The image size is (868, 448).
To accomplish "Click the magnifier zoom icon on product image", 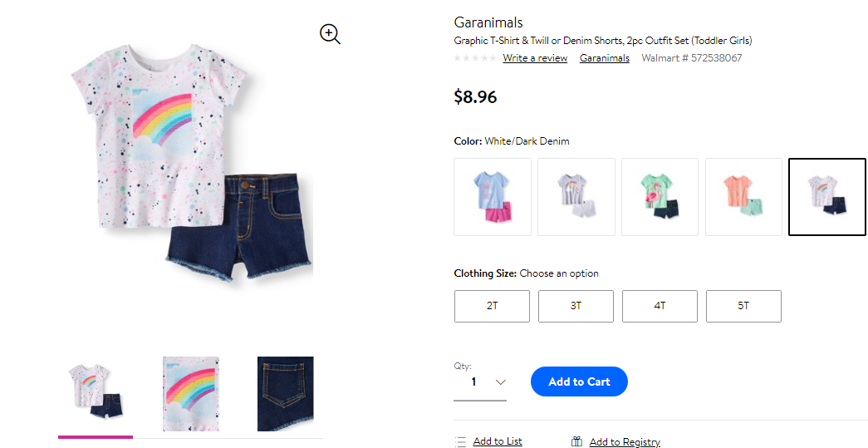I will (330, 34).
